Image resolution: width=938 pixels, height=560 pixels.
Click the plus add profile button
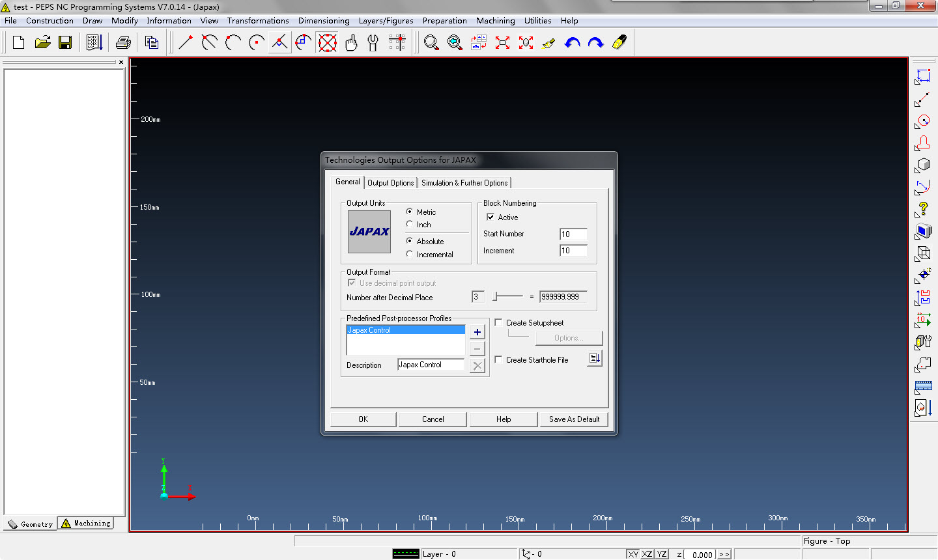pyautogui.click(x=477, y=332)
